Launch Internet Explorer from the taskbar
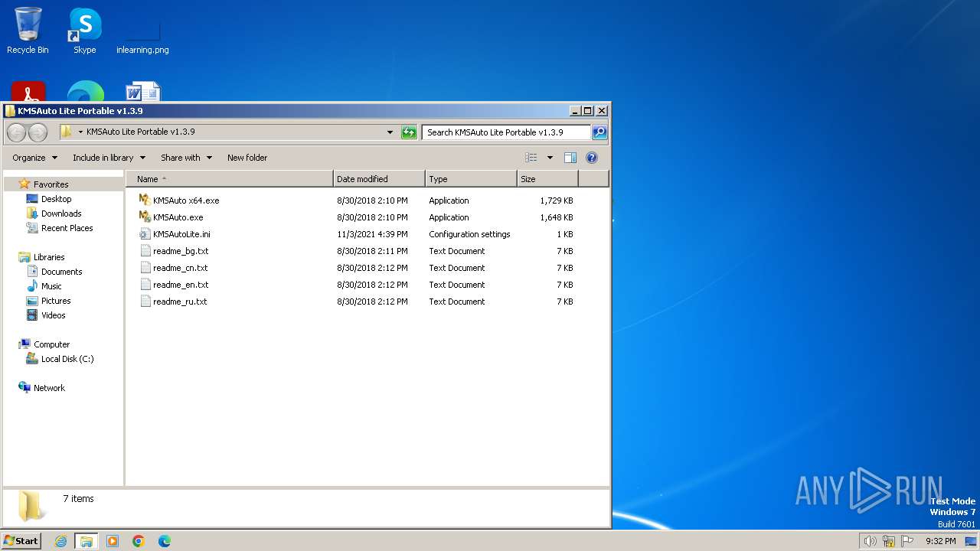This screenshot has width=980, height=551. tap(60, 541)
